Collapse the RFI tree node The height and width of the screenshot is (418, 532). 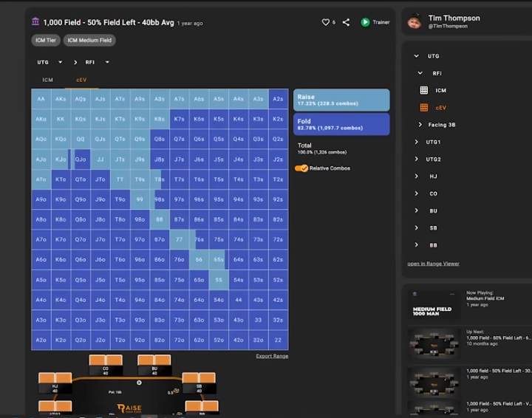[x=420, y=73]
